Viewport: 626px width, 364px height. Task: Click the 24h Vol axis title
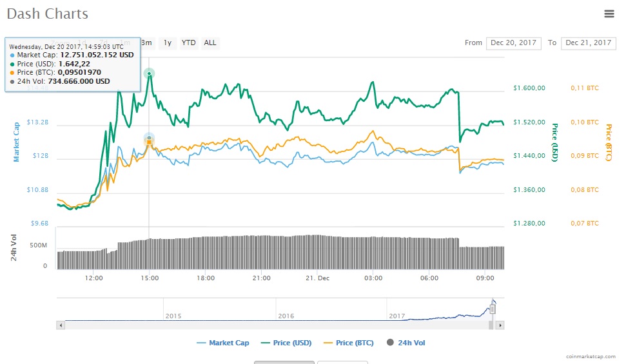(14, 248)
